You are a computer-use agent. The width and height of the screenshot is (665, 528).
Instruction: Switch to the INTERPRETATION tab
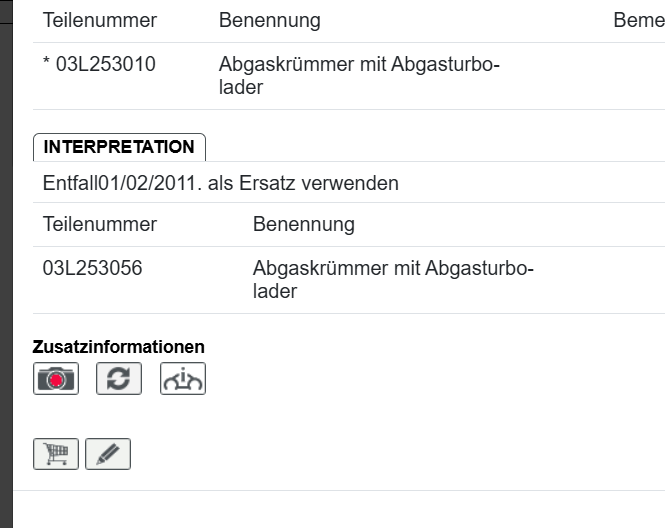coord(119,147)
